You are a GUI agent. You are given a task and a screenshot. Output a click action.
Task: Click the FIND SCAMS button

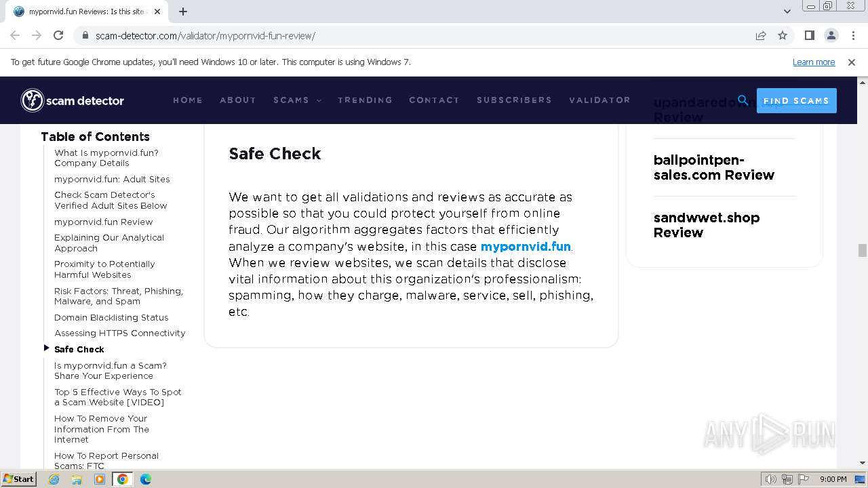(x=796, y=100)
